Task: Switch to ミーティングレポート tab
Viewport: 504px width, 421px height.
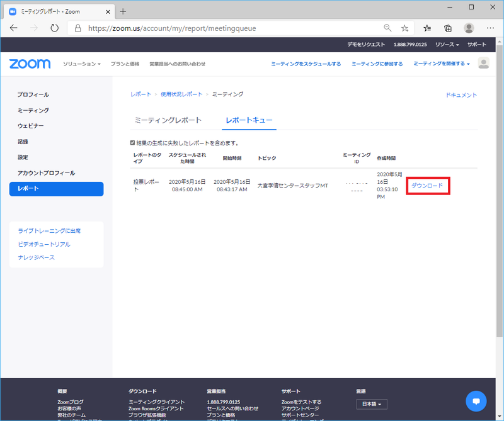Action: coord(168,120)
